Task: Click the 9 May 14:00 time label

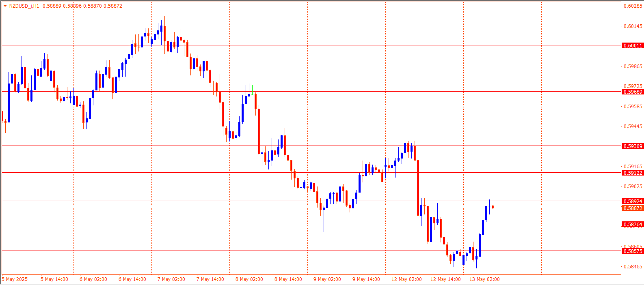Action: pos(366,279)
